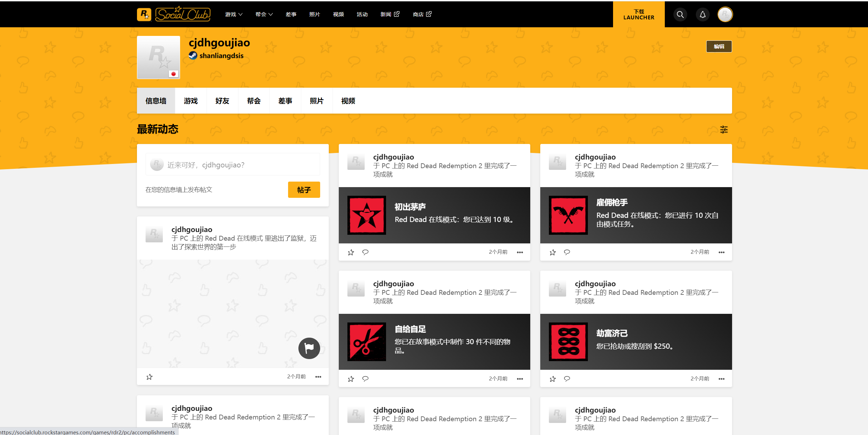The width and height of the screenshot is (868, 435).
Task: Click the 雇佣枪手 crossed revolvers badge
Action: pyautogui.click(x=568, y=215)
